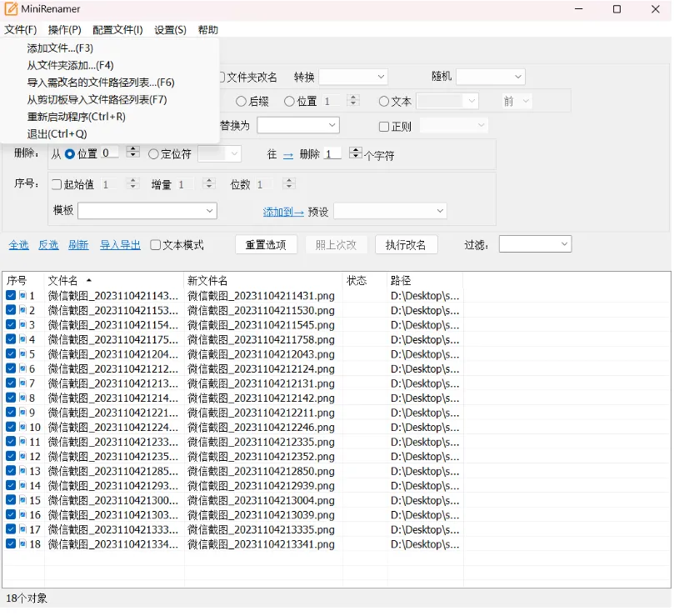Screen dimensions: 674x616
Task: Select the 文本 radio button
Action: tap(383, 102)
